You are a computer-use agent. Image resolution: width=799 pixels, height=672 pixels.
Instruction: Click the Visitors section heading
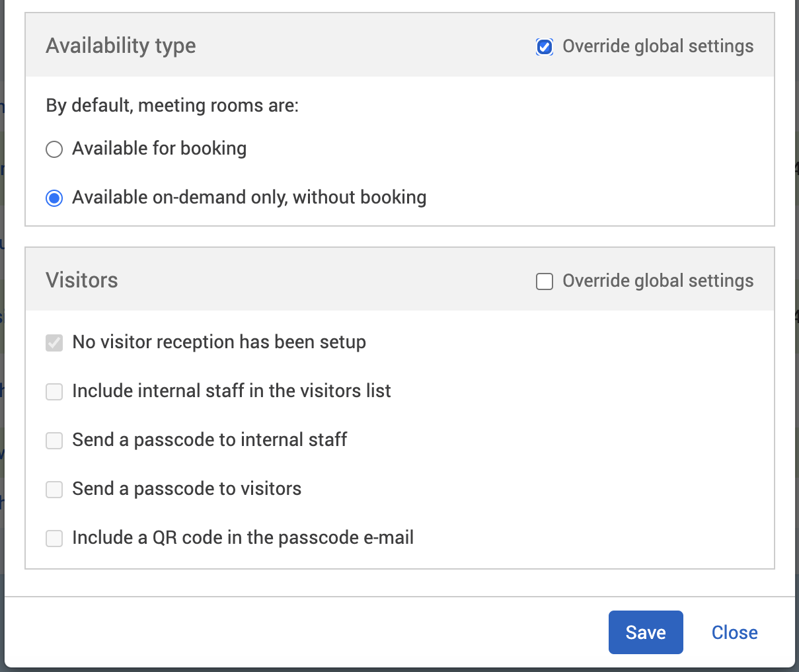click(82, 280)
